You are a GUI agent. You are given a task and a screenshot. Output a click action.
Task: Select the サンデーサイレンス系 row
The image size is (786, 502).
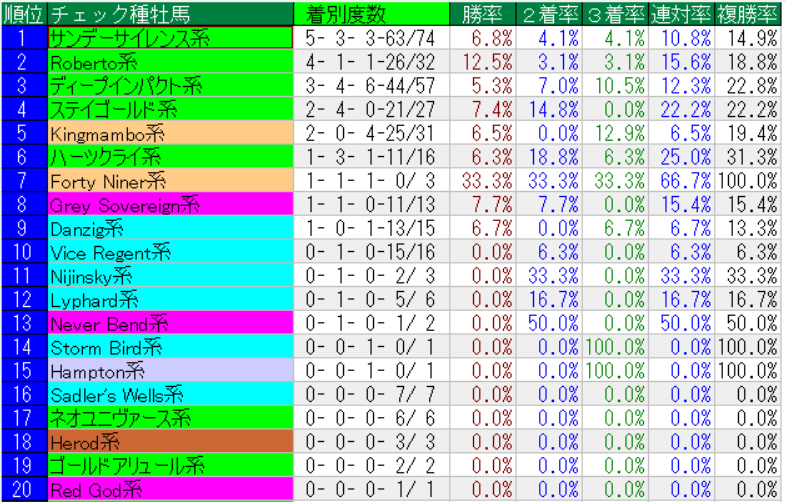pyautogui.click(x=170, y=37)
